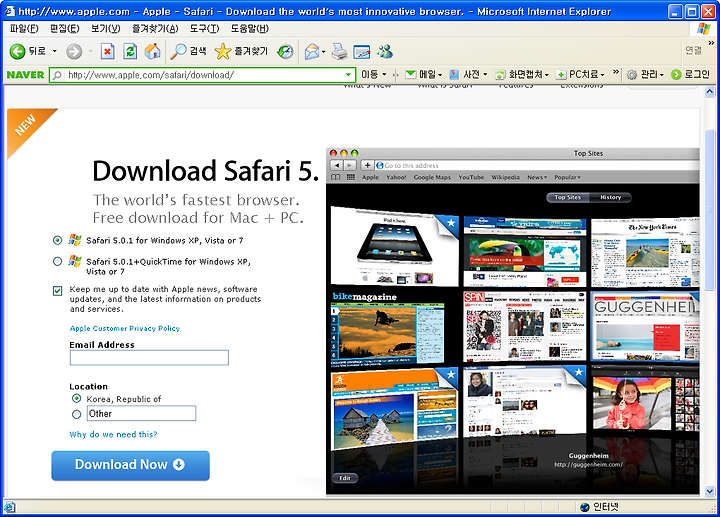Open Favorites with the star icon
This screenshot has height=517, width=720.
click(x=223, y=51)
